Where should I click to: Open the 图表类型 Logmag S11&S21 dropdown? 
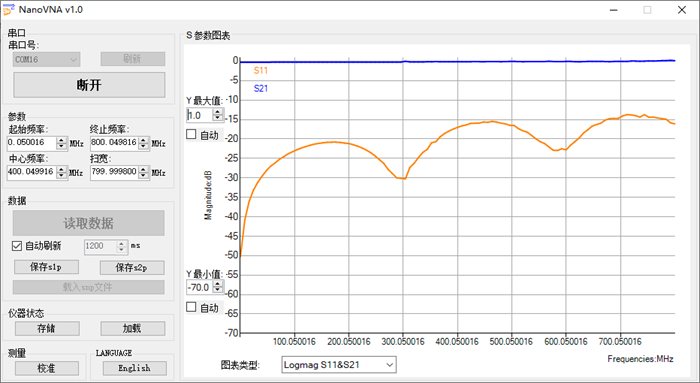pyautogui.click(x=339, y=365)
